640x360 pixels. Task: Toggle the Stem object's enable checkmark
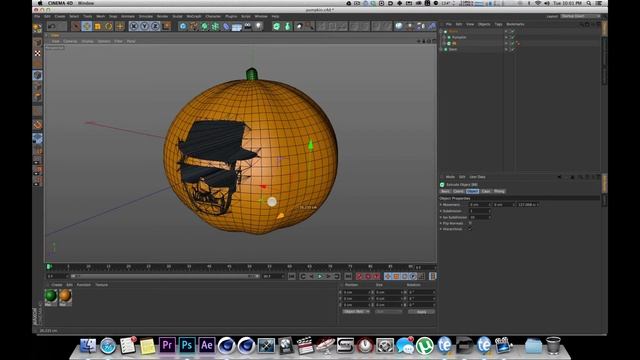click(512, 49)
